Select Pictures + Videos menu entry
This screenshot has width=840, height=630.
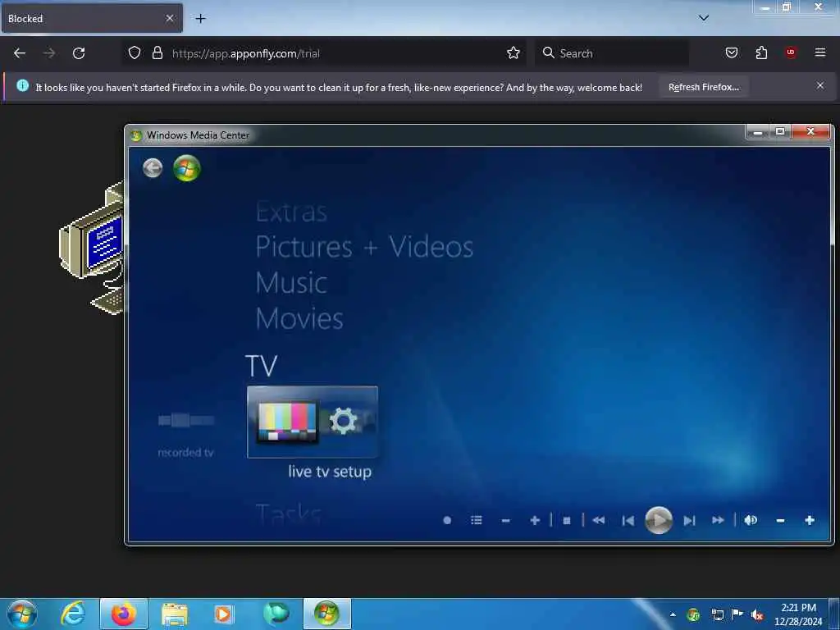tap(364, 247)
